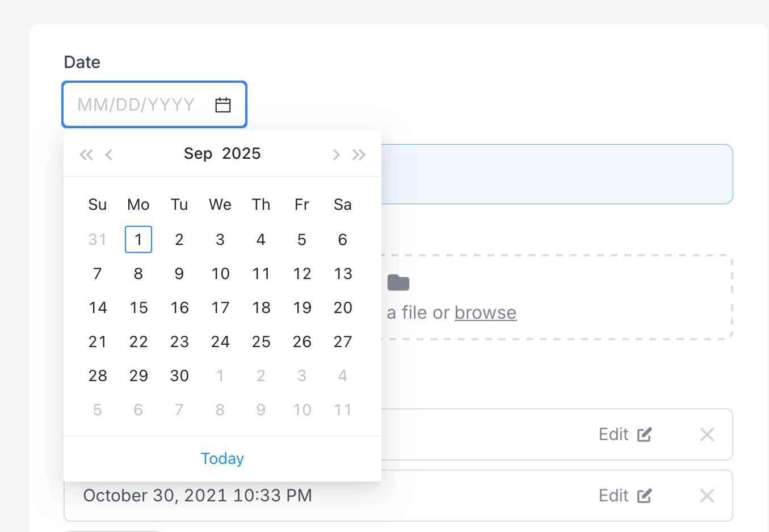This screenshot has width=769, height=532.
Task: Open the 2025 year selector
Action: click(x=242, y=154)
